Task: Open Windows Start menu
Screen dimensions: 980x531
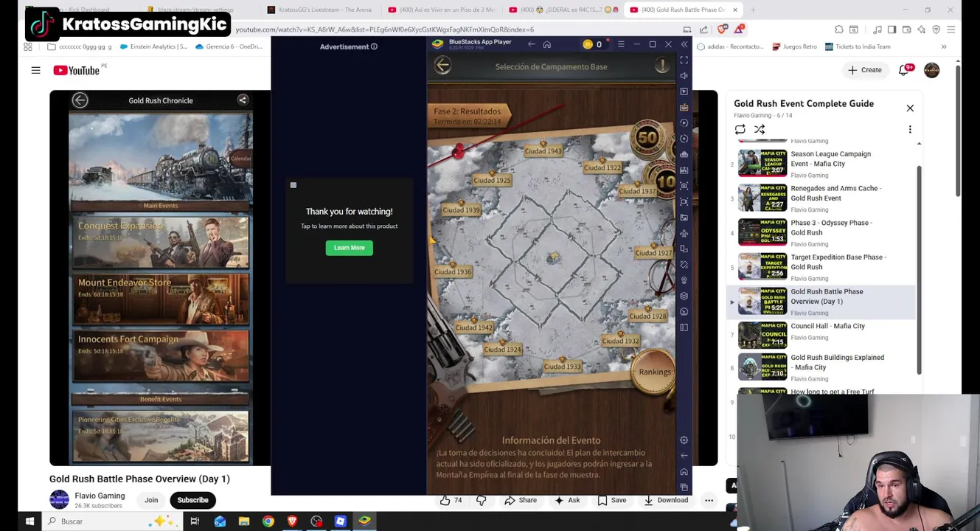Action: [29, 521]
